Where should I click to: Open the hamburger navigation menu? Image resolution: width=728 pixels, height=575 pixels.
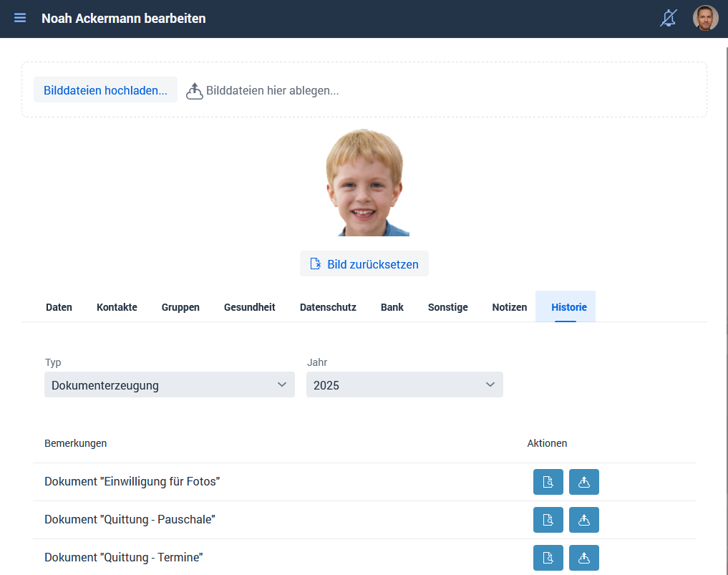(20, 18)
